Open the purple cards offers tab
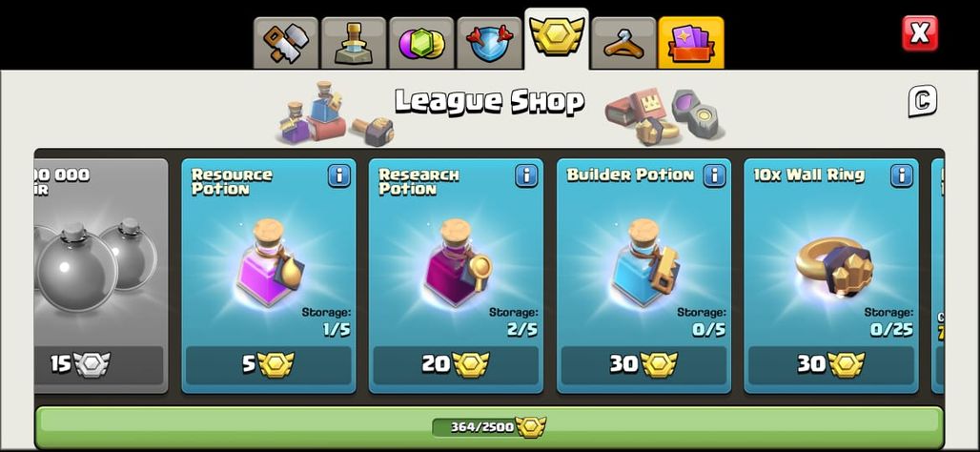This screenshot has width=980, height=452. click(x=691, y=43)
